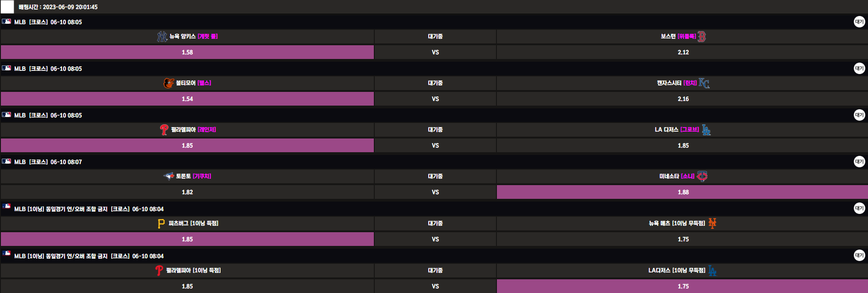Click the MLB league icon for the 08:07 game

click(x=6, y=161)
